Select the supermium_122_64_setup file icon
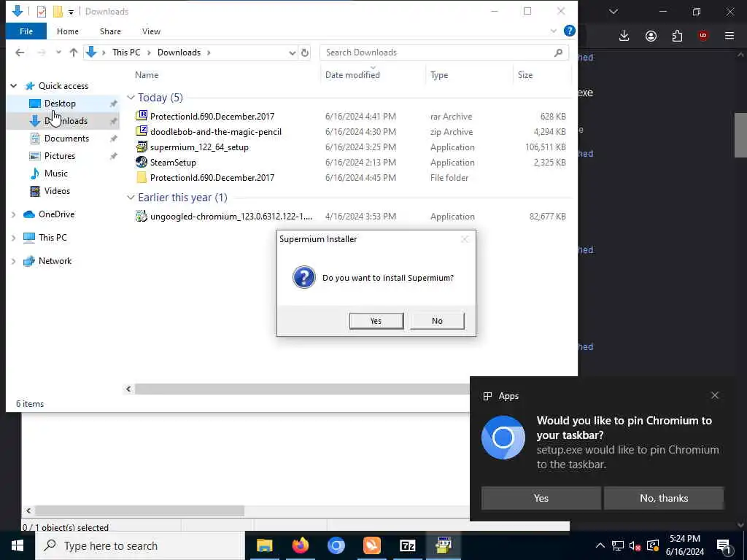The height and width of the screenshot is (560, 747). coord(142,147)
